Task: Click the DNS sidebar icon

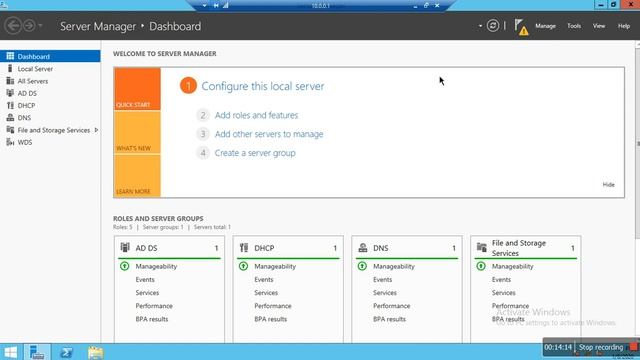Action: 10,117
